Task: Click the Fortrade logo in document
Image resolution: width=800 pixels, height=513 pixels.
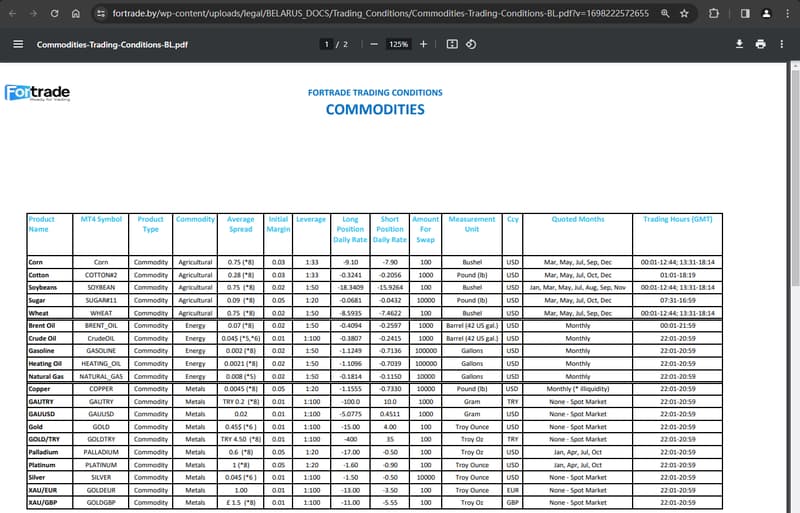Action: click(x=37, y=93)
